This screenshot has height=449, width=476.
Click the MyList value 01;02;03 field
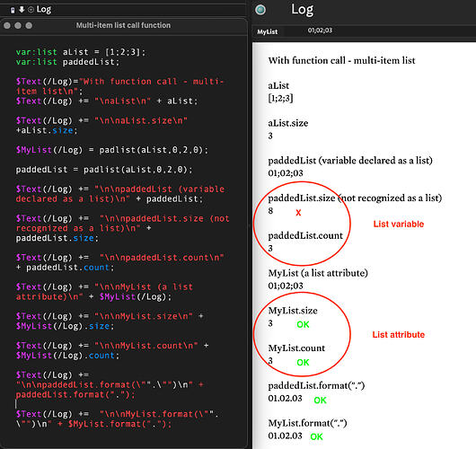pyautogui.click(x=320, y=31)
